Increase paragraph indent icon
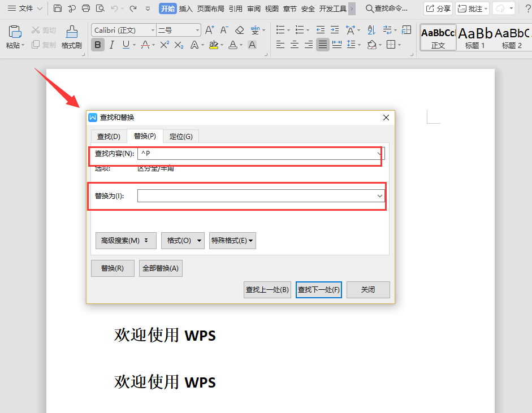 point(335,30)
